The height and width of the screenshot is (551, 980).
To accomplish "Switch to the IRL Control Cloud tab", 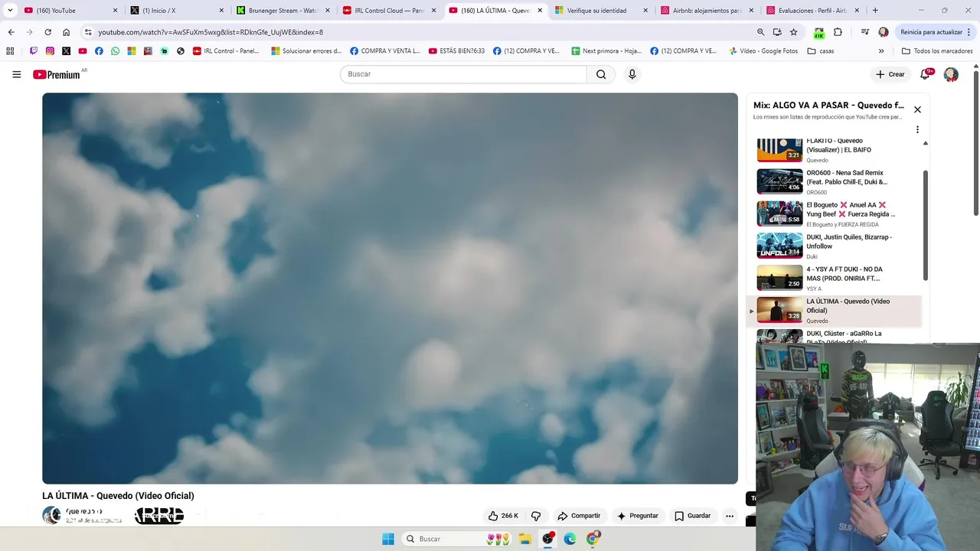I will pos(387,11).
